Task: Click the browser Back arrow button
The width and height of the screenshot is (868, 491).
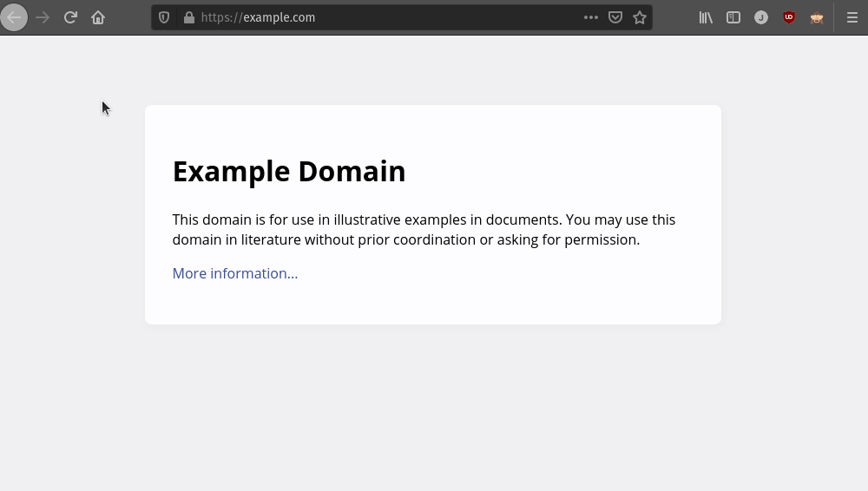Action: [14, 17]
